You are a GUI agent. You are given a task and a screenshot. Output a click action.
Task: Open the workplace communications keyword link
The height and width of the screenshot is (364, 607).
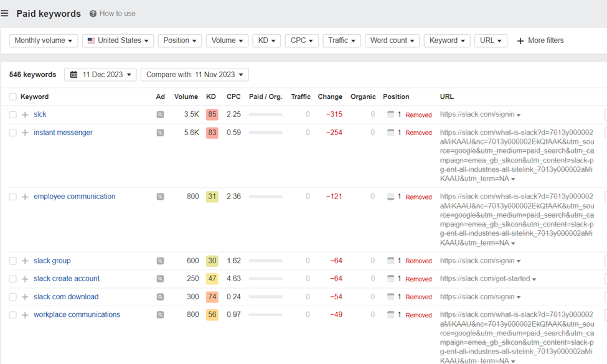click(x=77, y=315)
